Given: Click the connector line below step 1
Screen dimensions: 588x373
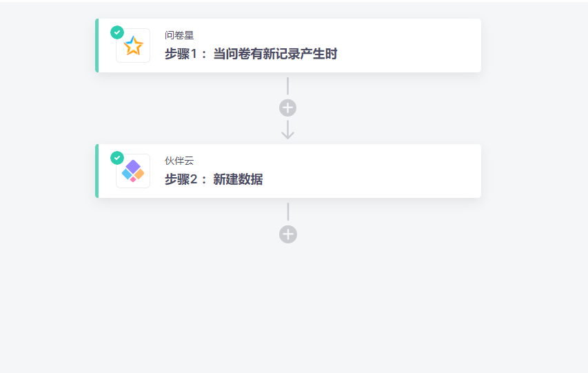Looking at the screenshot, I should pos(287,86).
